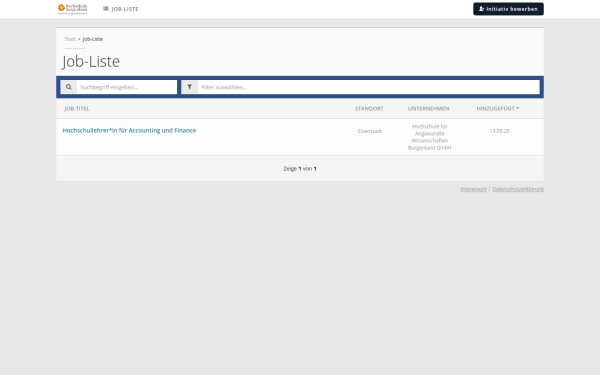This screenshot has height=375, width=600.
Task: Sort by the Job-Titel column header
Action: (77, 109)
